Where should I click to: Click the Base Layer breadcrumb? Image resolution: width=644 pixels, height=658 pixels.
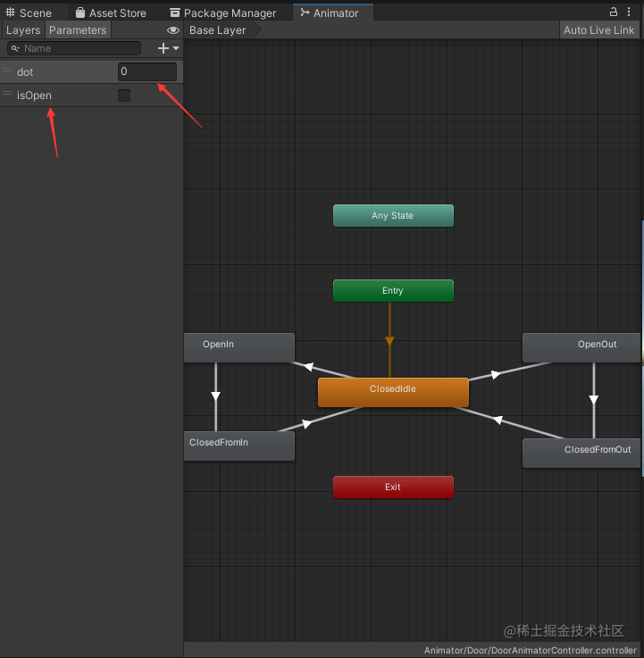(217, 30)
